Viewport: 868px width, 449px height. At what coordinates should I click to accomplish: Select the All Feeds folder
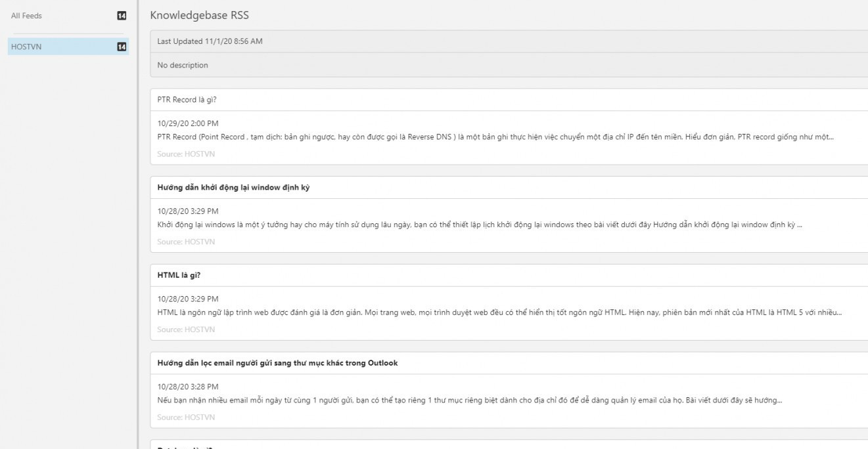tap(27, 16)
